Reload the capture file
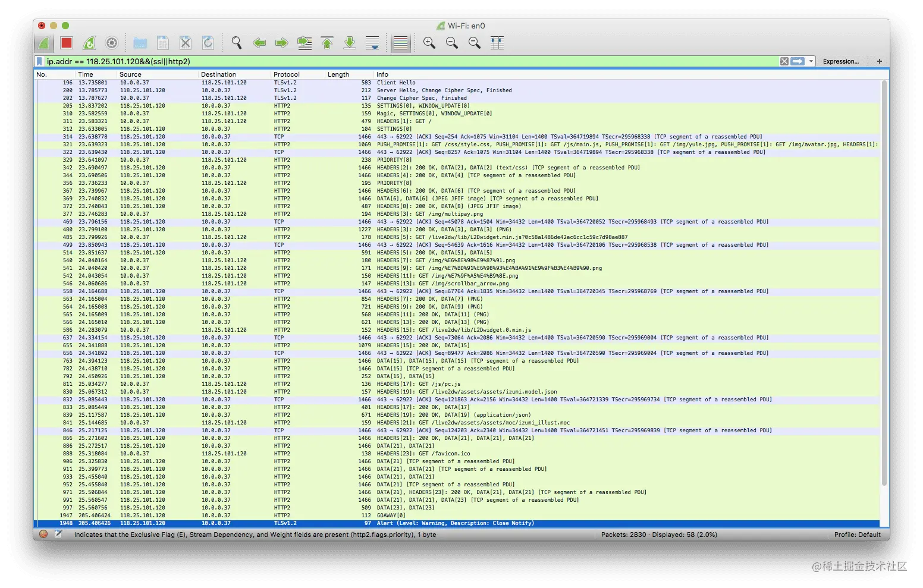923x588 pixels. 208,43
